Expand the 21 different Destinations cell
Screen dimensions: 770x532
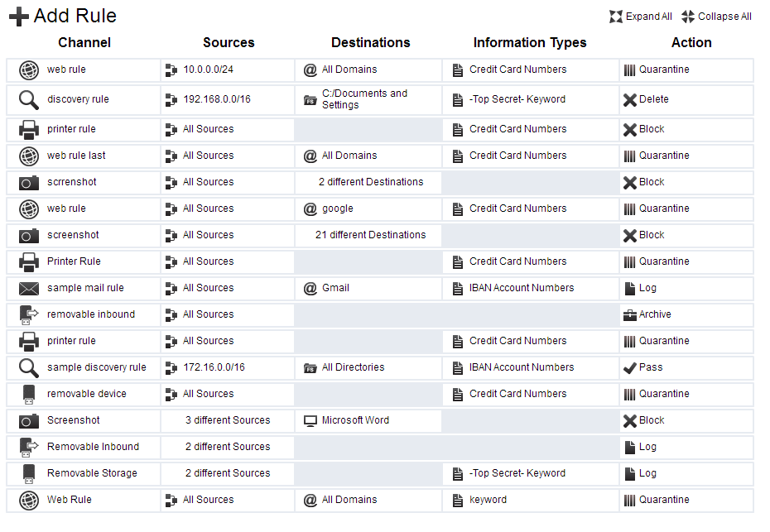coord(370,235)
